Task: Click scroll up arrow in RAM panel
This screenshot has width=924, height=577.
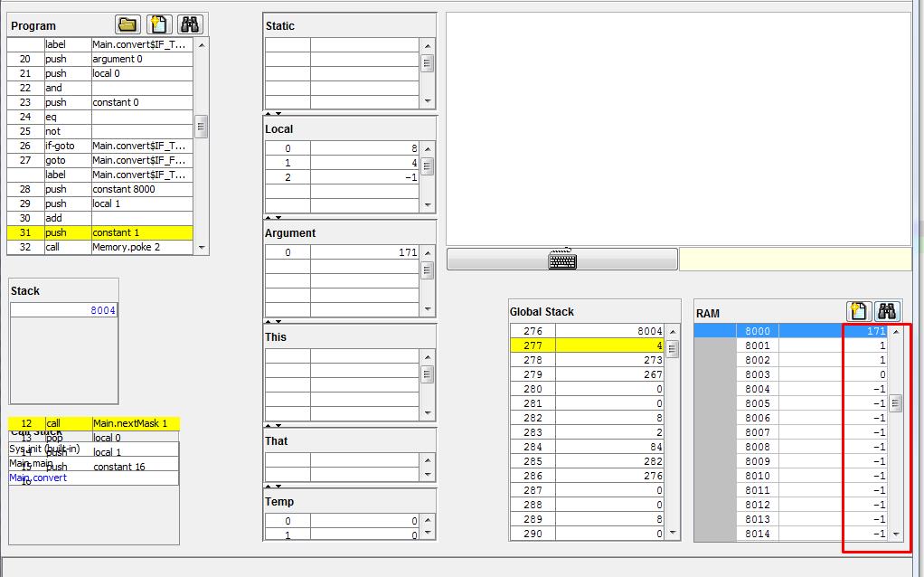Action: point(896,332)
